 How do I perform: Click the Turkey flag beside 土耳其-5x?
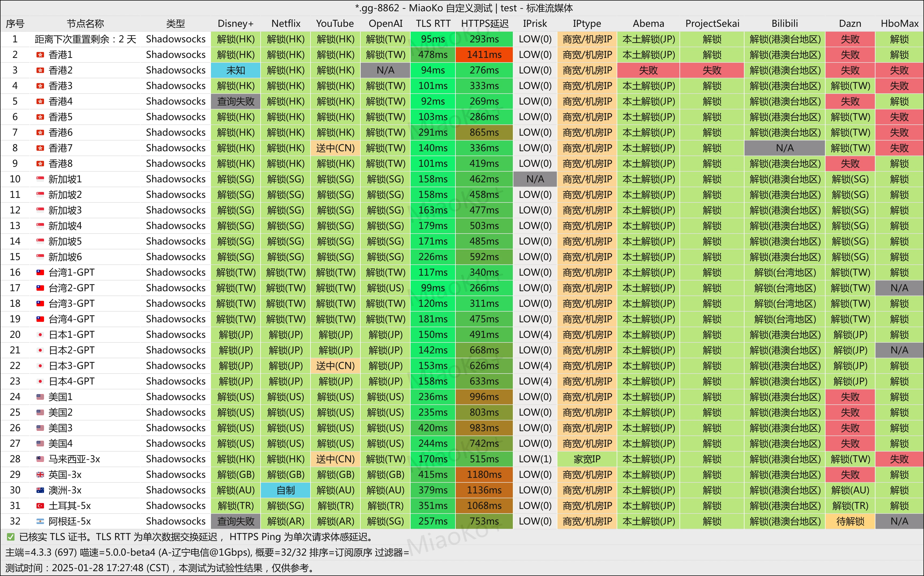[40, 506]
